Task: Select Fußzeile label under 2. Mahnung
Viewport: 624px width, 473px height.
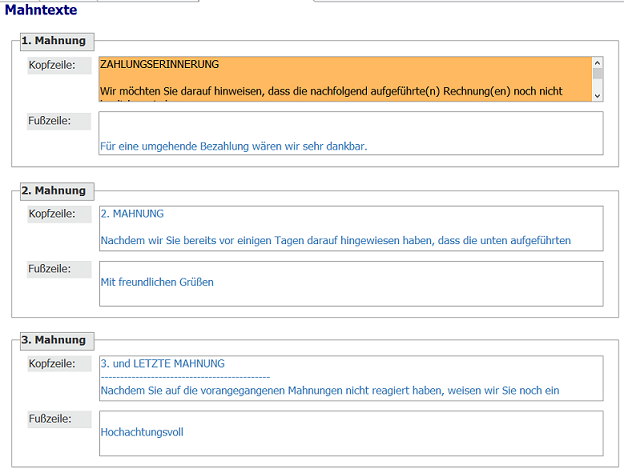Action: pos(59,269)
